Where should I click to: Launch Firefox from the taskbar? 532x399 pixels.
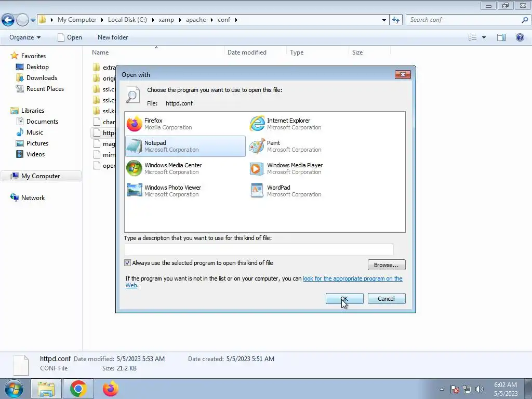click(x=111, y=389)
